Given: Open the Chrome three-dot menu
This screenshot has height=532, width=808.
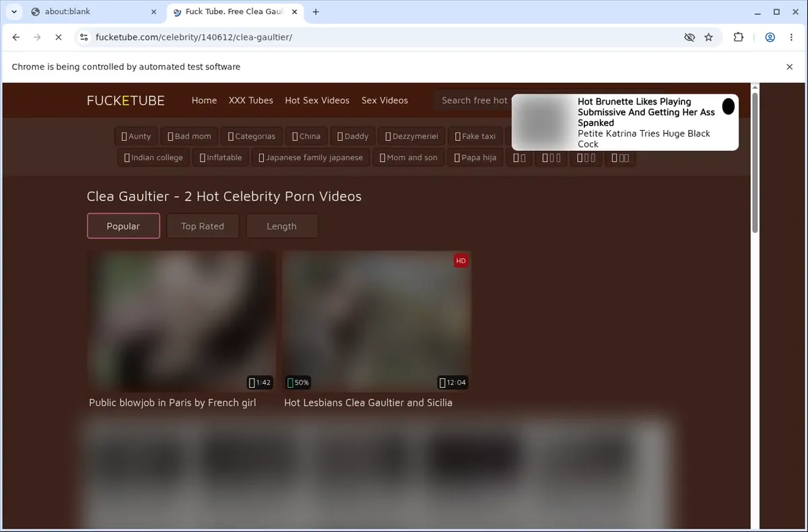Looking at the screenshot, I should pyautogui.click(x=790, y=38).
